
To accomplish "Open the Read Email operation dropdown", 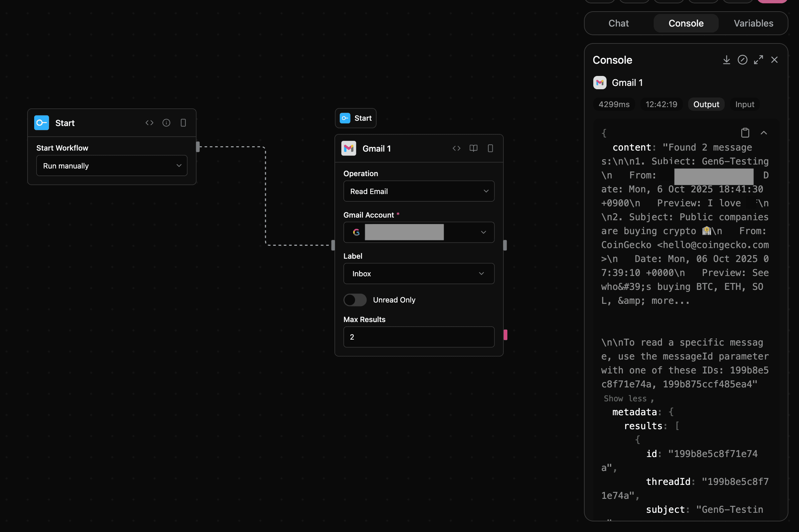I will 418,191.
